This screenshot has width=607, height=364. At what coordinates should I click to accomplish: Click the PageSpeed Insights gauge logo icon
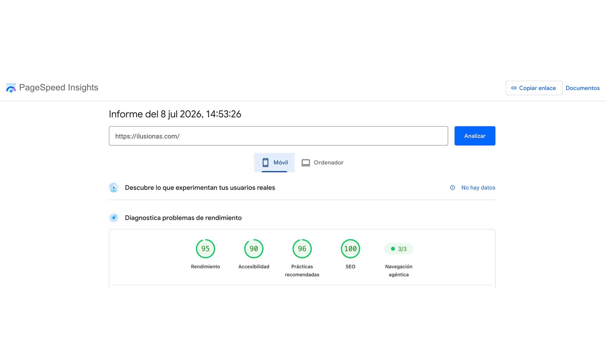[x=11, y=88]
